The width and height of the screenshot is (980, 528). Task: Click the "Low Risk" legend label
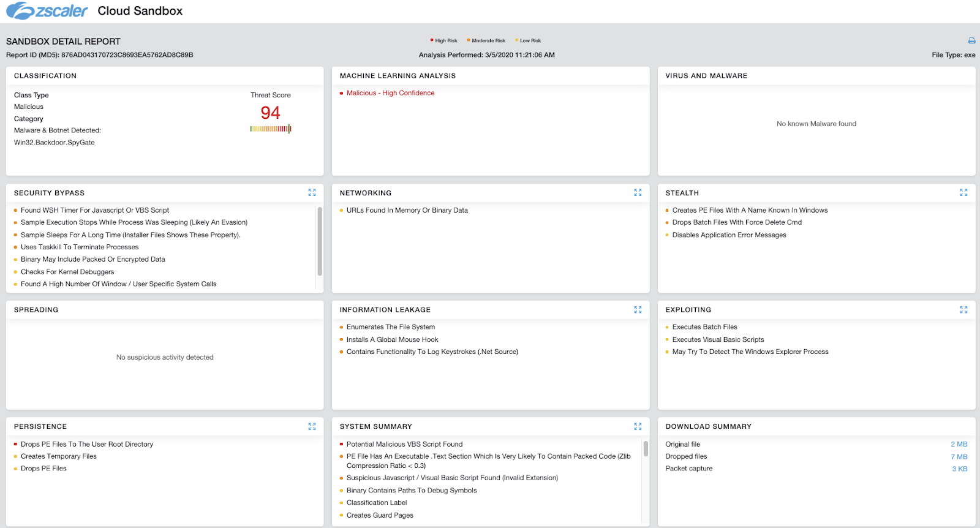(x=530, y=40)
